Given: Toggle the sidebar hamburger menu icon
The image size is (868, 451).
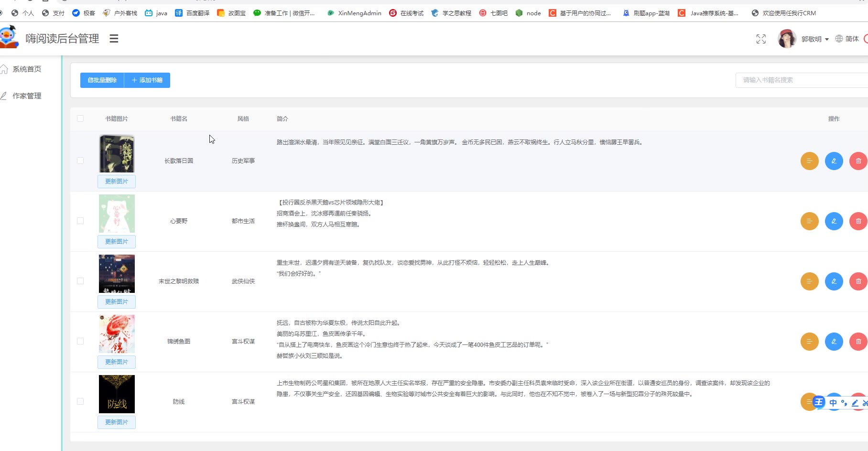Looking at the screenshot, I should click(x=114, y=39).
